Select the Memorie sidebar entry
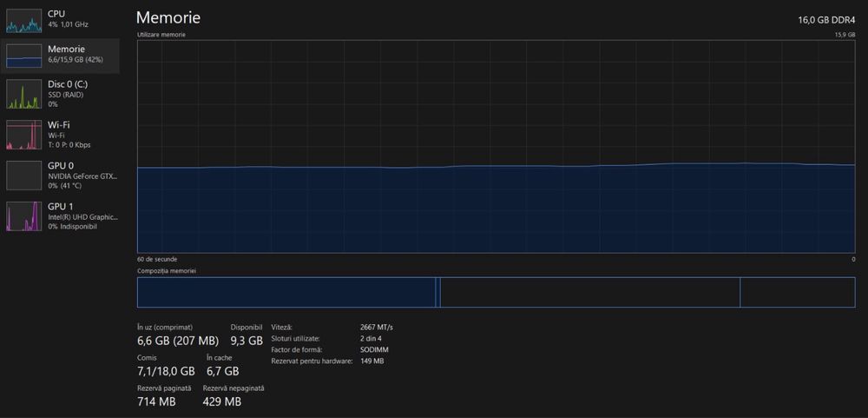 (x=60, y=56)
